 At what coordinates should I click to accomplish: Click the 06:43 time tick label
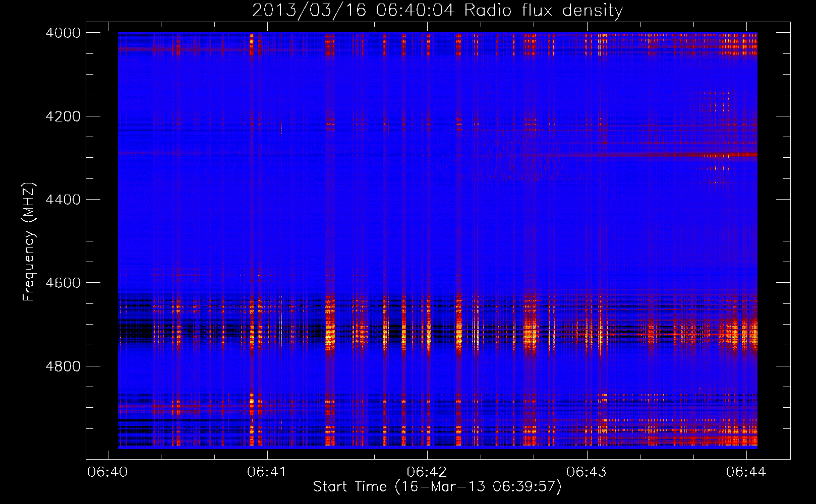click(587, 472)
